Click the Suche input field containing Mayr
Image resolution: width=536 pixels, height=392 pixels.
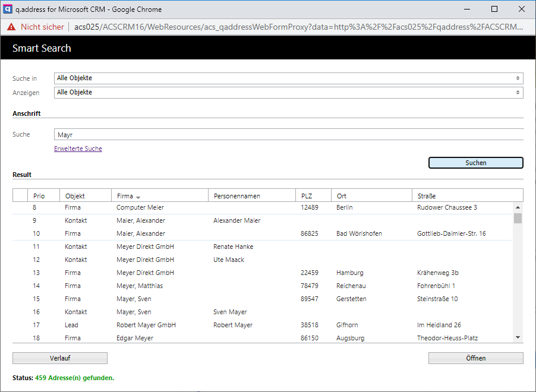tap(289, 135)
